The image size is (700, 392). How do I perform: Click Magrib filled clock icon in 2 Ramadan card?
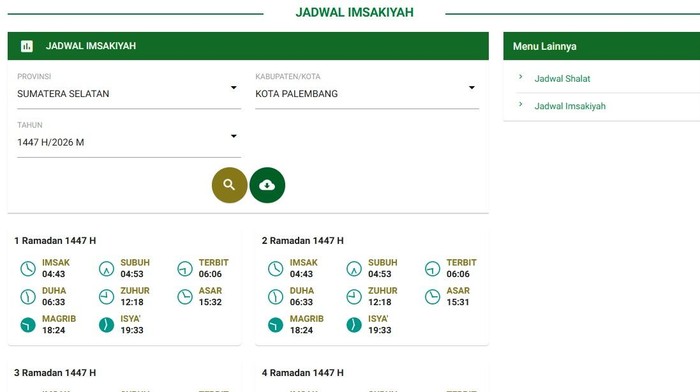(x=275, y=325)
